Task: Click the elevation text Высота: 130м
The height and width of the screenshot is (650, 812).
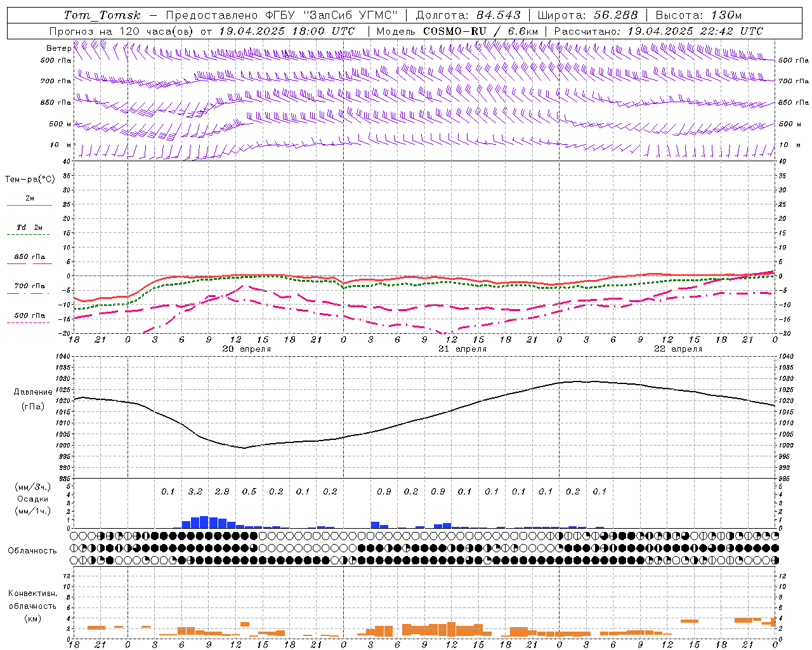Action: [x=698, y=15]
